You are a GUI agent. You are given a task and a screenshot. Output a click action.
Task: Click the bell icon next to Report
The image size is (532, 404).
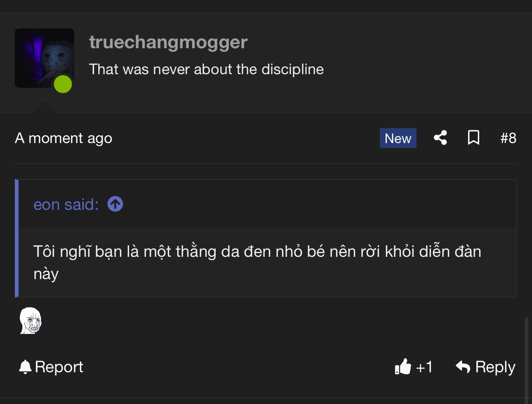(x=25, y=367)
